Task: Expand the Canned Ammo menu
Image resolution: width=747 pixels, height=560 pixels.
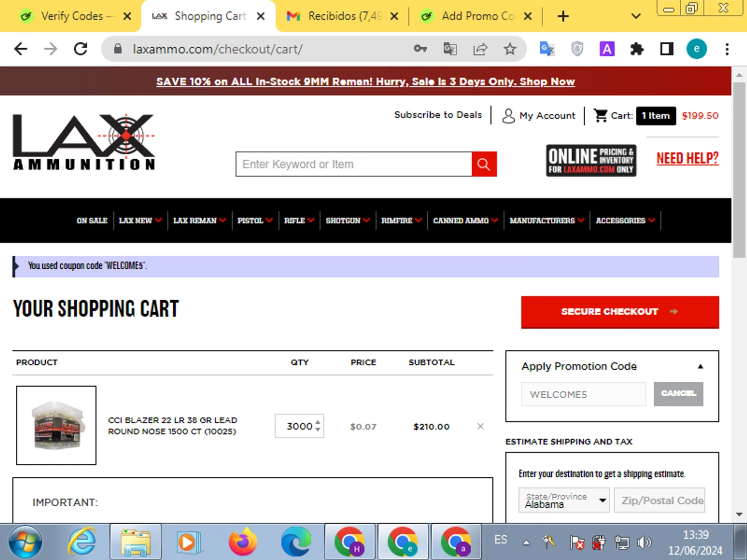Action: pyautogui.click(x=466, y=221)
